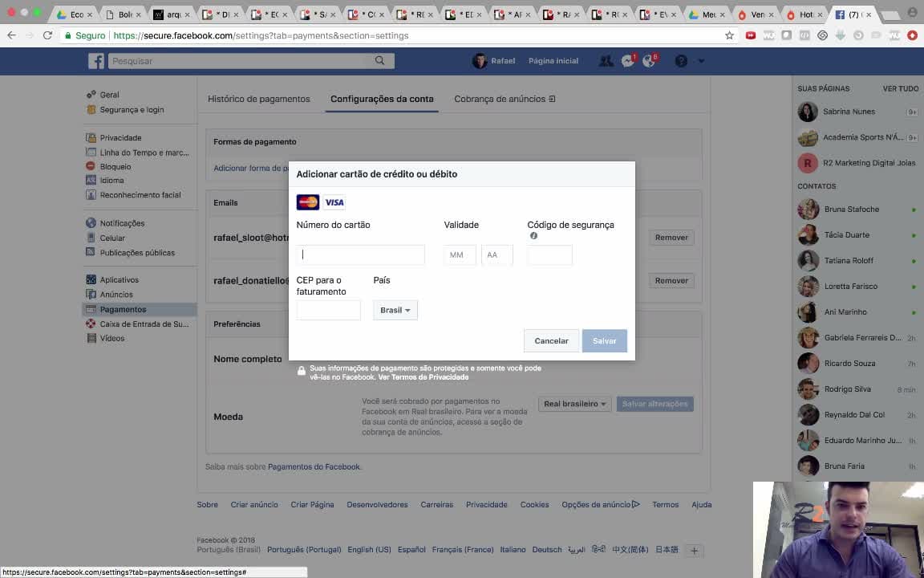
Task: Go to Página inicial
Action: coord(553,61)
